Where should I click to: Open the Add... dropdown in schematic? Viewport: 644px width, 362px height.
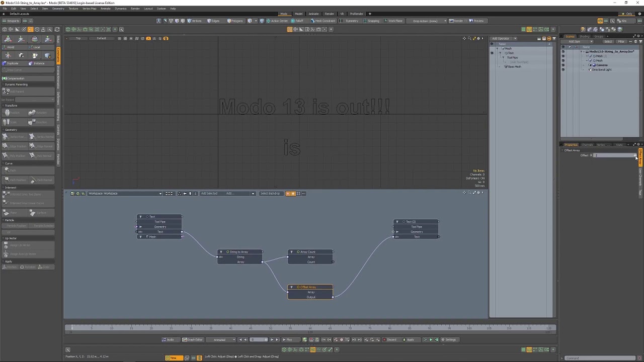(x=240, y=194)
